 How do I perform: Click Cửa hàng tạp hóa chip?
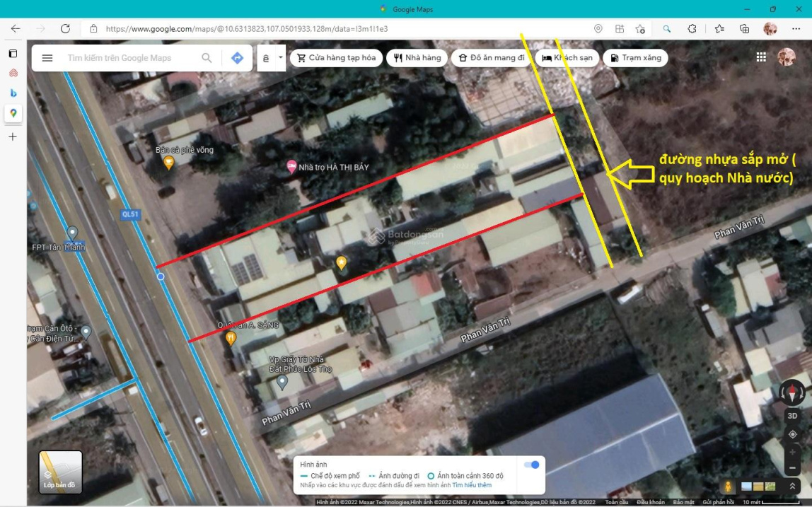[336, 58]
